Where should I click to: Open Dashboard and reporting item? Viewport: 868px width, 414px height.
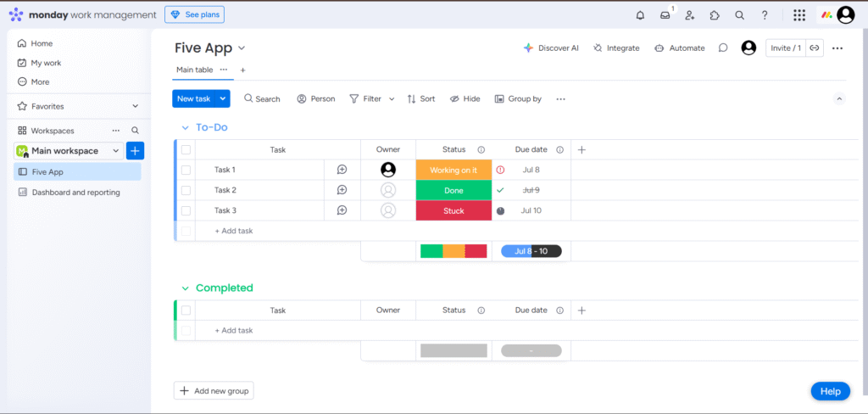pyautogui.click(x=70, y=193)
